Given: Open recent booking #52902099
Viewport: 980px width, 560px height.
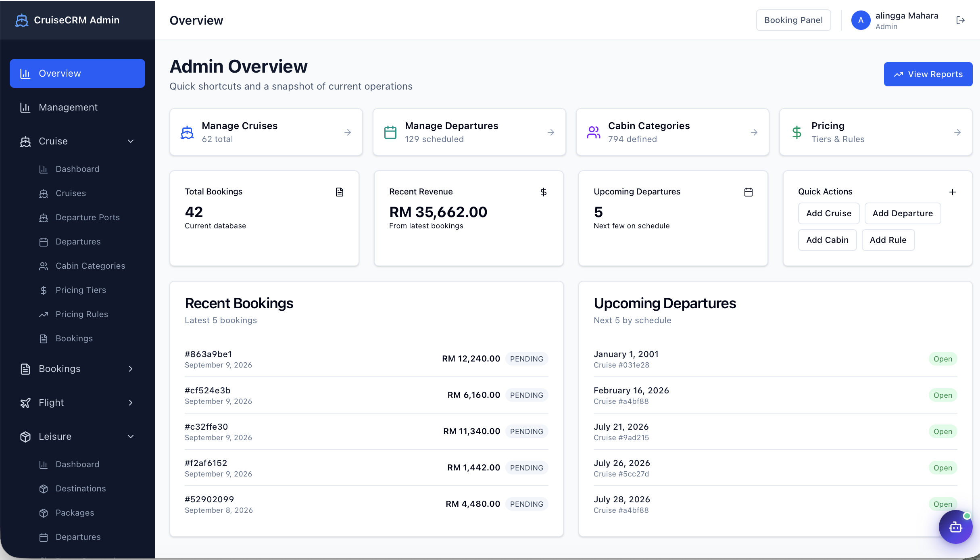Looking at the screenshot, I should pos(366,504).
